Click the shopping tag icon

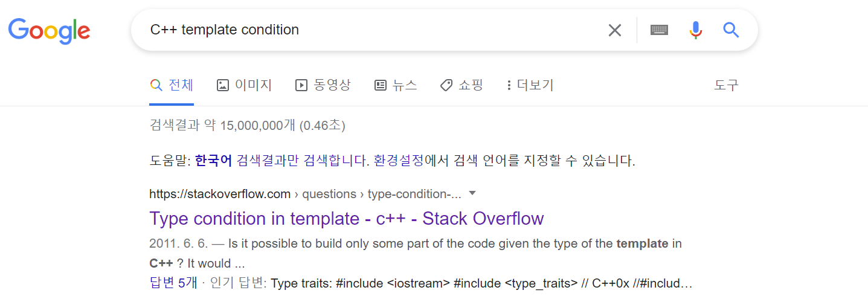coord(446,85)
